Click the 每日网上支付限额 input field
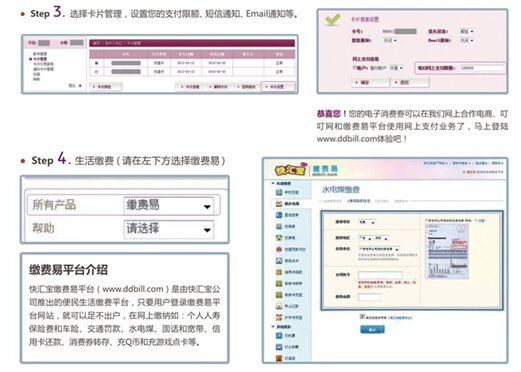521x372 pixels. [482, 68]
